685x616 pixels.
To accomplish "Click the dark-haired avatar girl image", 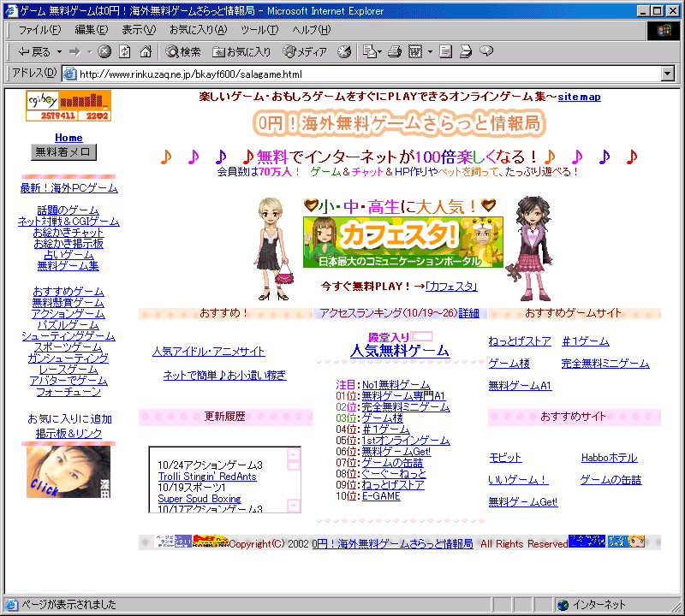I will [529, 248].
